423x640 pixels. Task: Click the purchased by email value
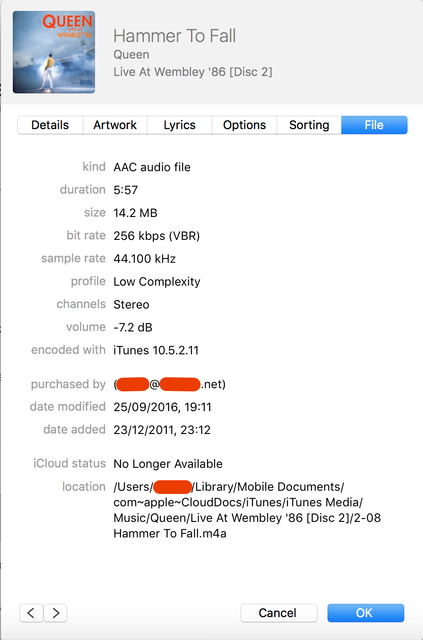coord(169,384)
